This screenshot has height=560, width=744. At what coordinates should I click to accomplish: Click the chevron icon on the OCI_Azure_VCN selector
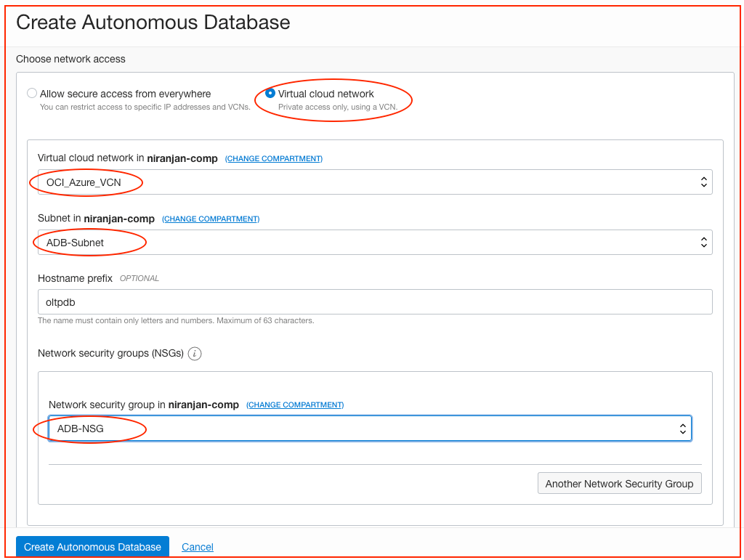(703, 182)
